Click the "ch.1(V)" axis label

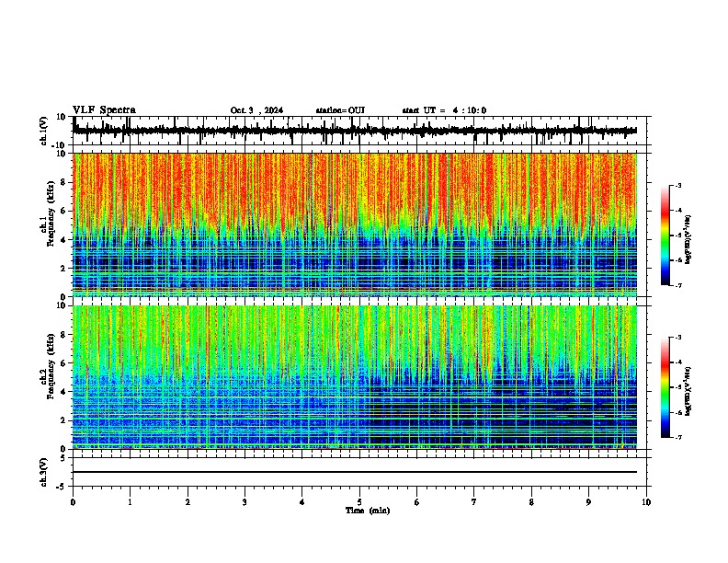click(x=44, y=131)
